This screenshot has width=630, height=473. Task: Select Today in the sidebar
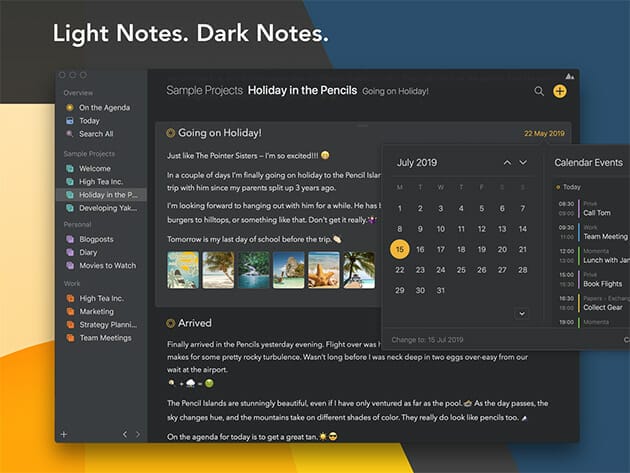coord(89,120)
